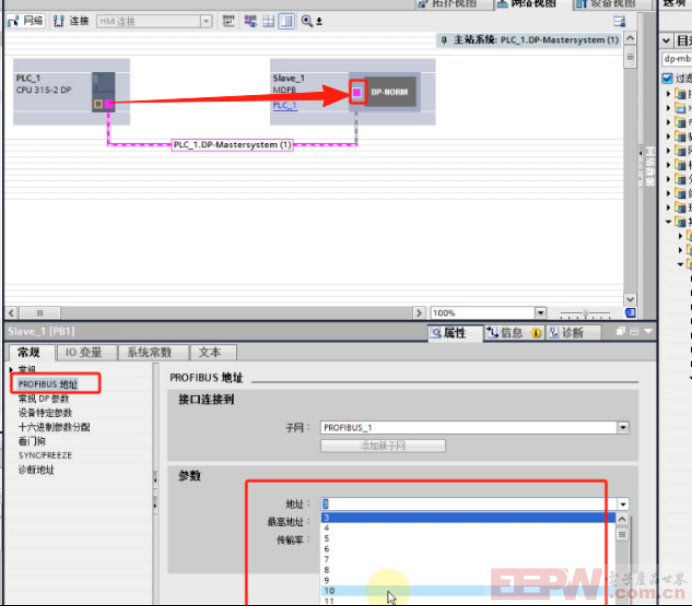Viewport: 692px width, 606px height.
Task: Click the grid layout icon in toolbar
Action: [x=268, y=21]
